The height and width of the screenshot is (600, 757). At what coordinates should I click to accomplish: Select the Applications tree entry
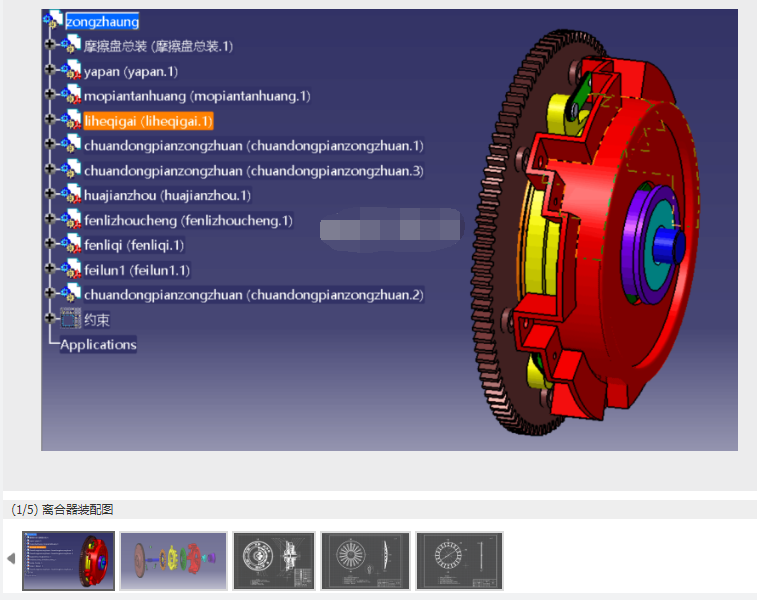click(98, 345)
